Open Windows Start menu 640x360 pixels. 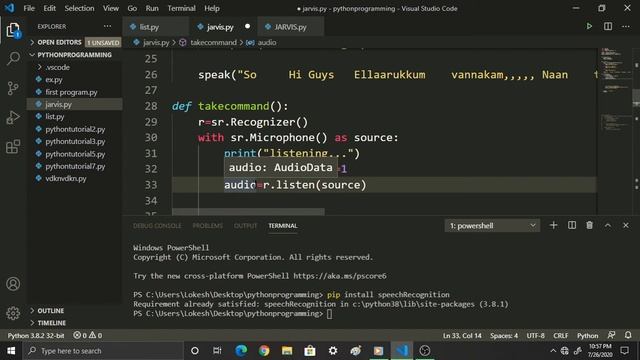(x=11, y=351)
